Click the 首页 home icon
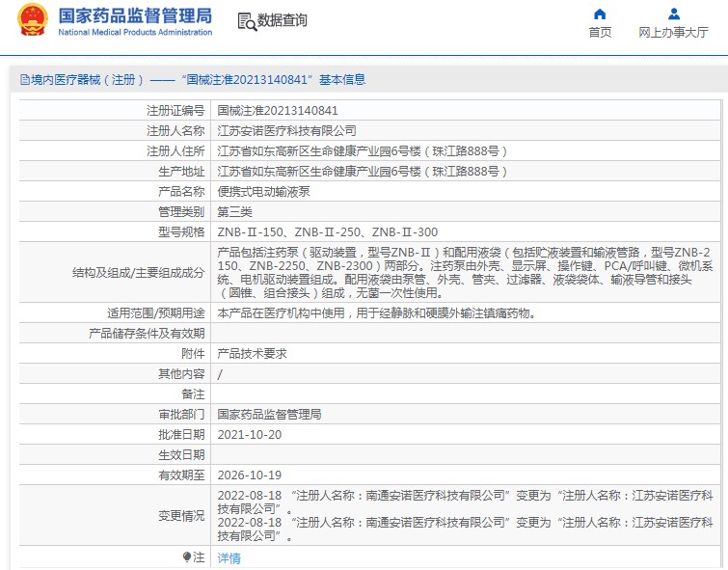The width and height of the screenshot is (728, 570). click(x=600, y=14)
